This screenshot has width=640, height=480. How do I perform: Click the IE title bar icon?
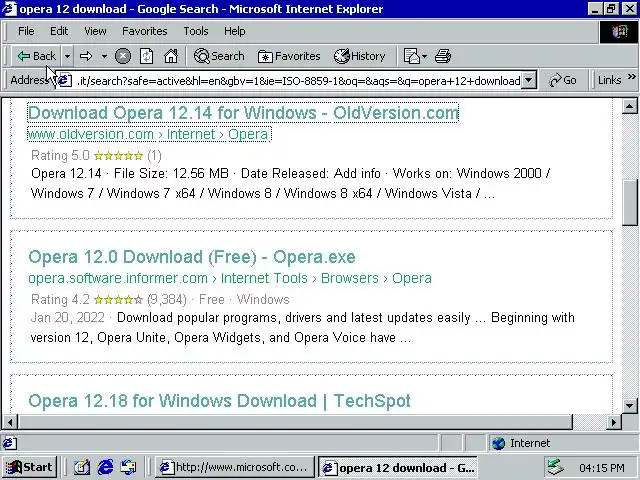[x=9, y=9]
